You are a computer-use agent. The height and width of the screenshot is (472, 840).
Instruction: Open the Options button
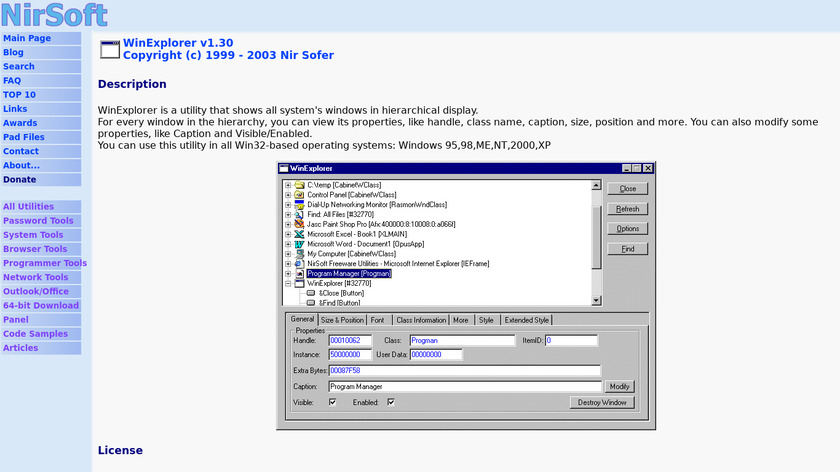[x=627, y=229]
